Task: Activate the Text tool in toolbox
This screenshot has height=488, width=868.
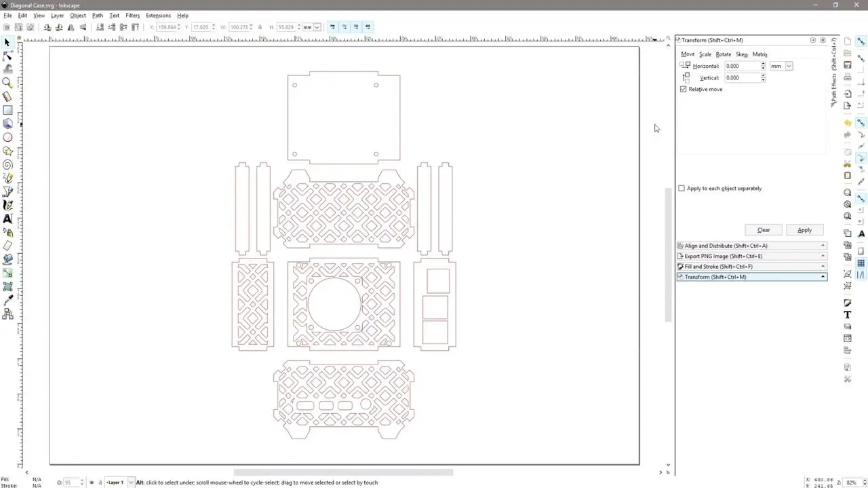Action: coord(7,219)
